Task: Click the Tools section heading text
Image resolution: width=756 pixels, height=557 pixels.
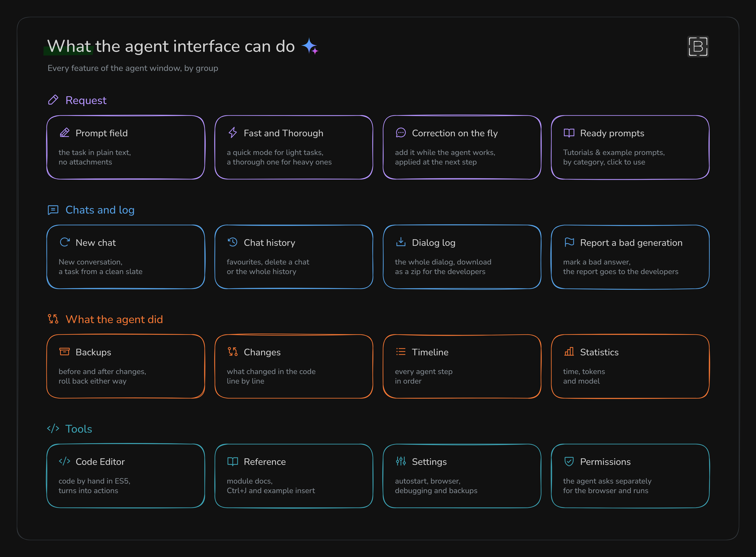Action: 79,429
